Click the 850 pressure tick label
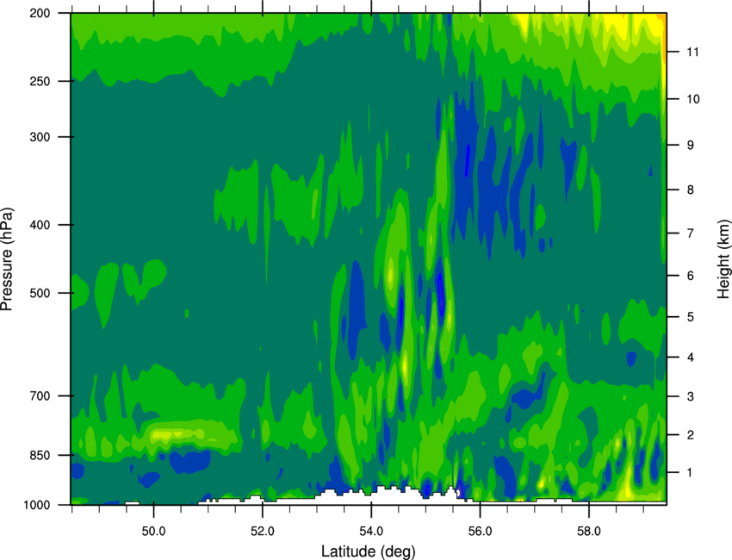732x560 pixels. pyautogui.click(x=40, y=455)
